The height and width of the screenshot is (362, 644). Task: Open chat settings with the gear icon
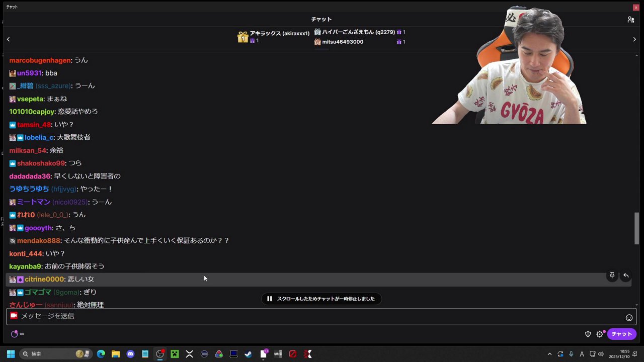pos(600,334)
